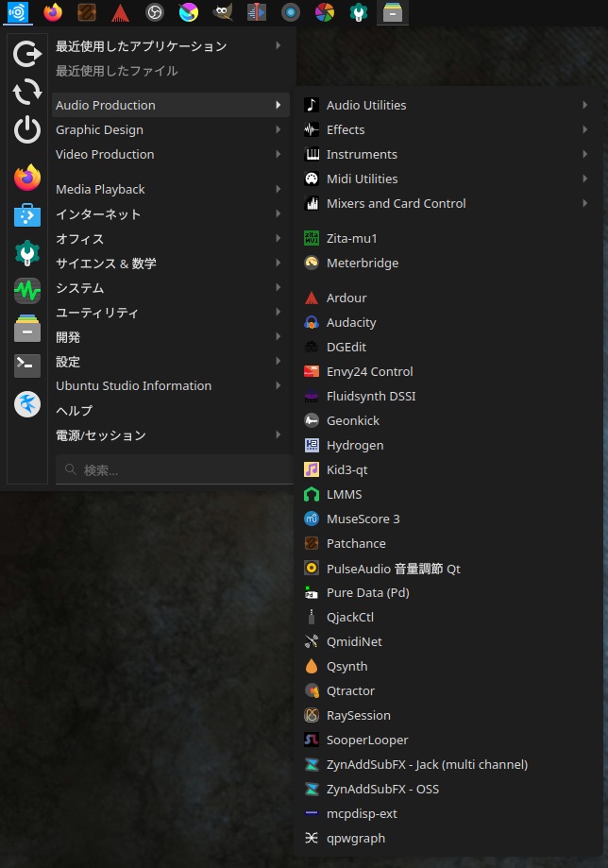This screenshot has height=868, width=608.
Task: Launch Ardour from the Audio Production submenu
Action: click(448, 298)
